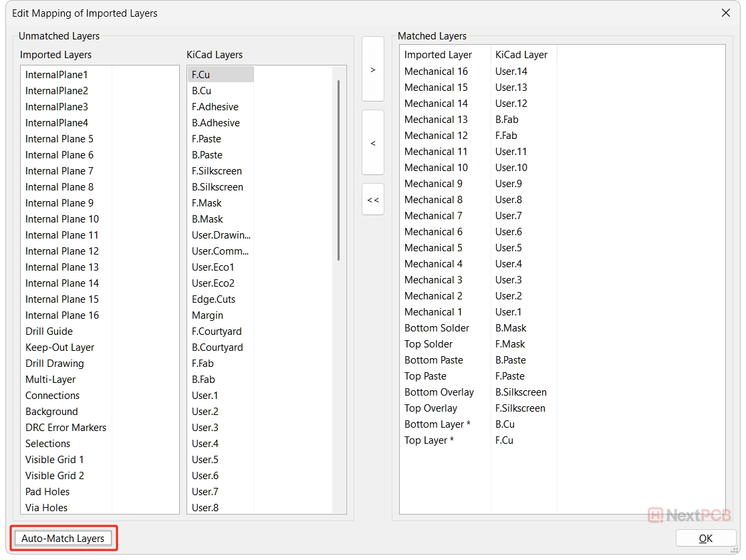The width and height of the screenshot is (746, 560).
Task: Pick Margin from the KiCad Layers list
Action: coord(207,315)
